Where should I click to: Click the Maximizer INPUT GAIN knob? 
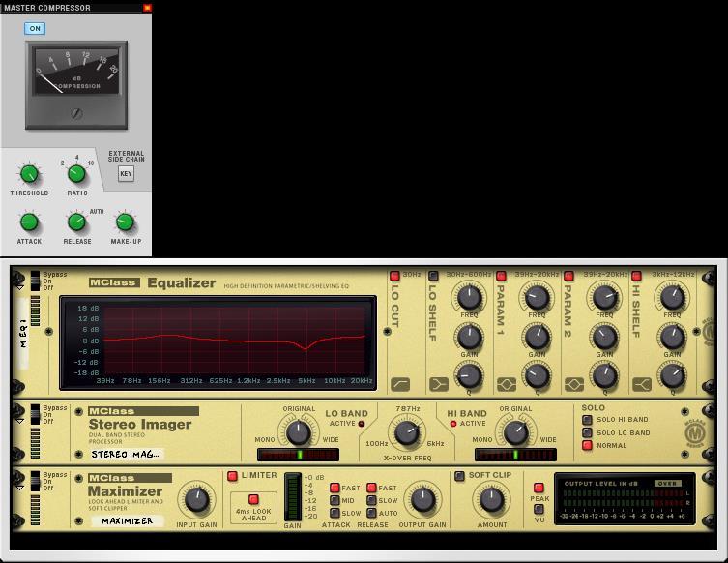(x=197, y=500)
